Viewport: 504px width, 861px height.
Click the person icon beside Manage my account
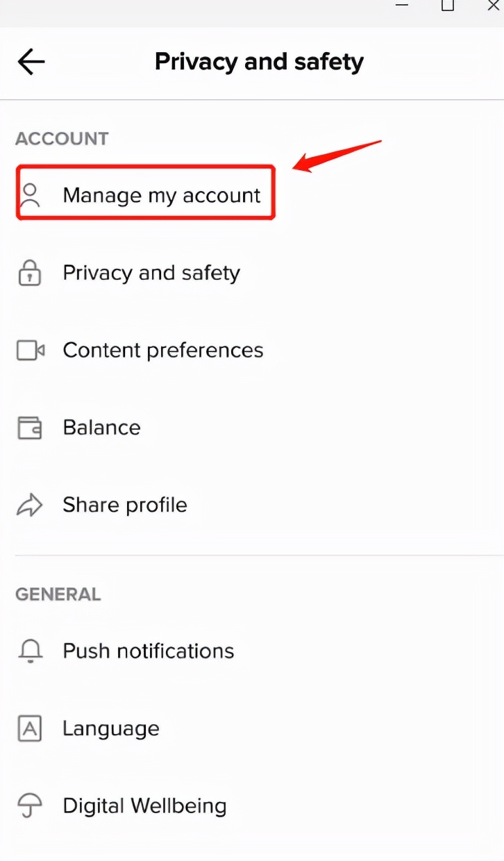[x=30, y=196]
